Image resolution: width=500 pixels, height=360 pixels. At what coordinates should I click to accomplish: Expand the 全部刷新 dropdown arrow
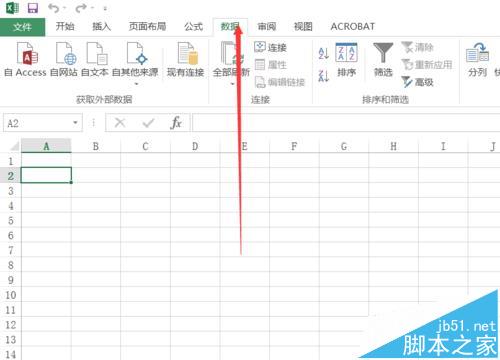[x=232, y=84]
